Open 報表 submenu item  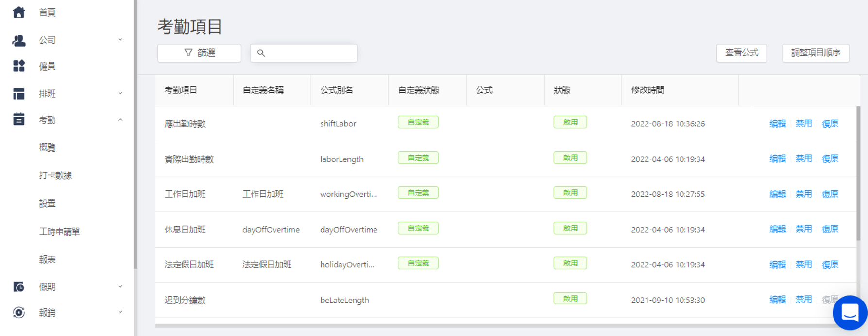pyautogui.click(x=47, y=259)
